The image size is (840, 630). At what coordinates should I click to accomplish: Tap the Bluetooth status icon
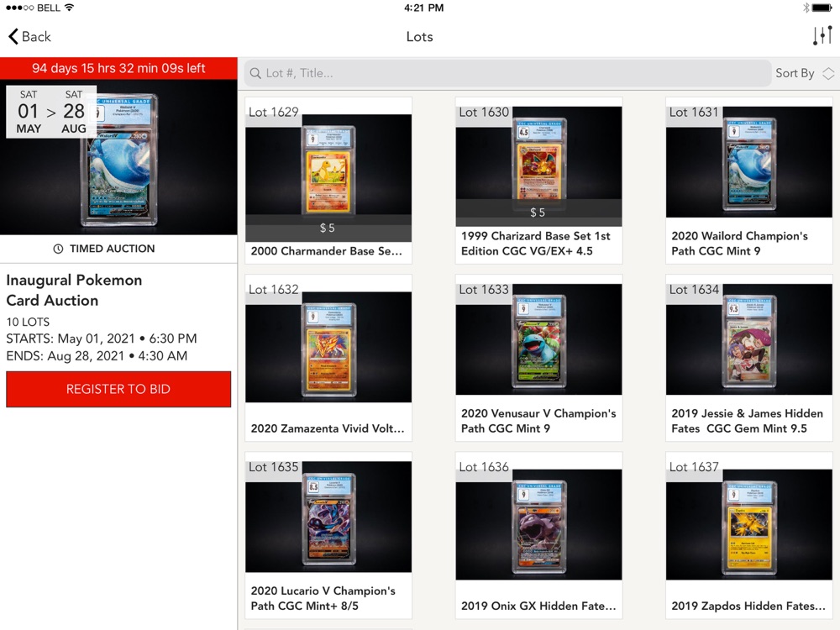(x=806, y=8)
